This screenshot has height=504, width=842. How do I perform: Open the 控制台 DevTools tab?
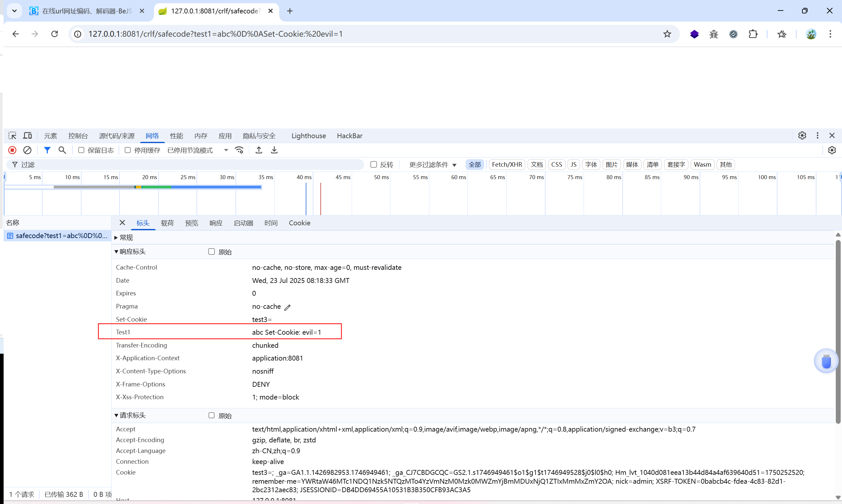pos(78,136)
